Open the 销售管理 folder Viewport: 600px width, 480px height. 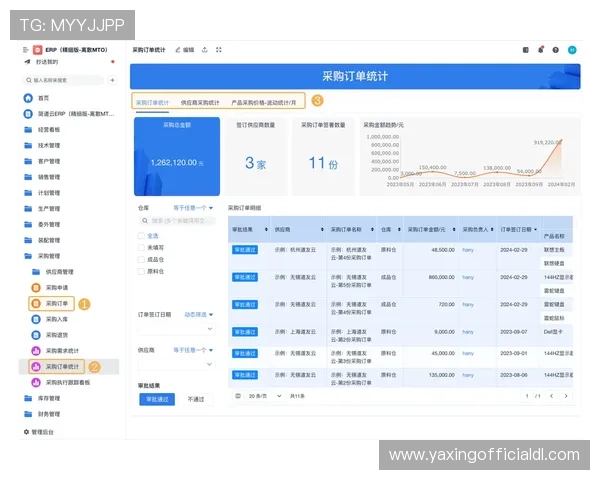click(x=42, y=177)
